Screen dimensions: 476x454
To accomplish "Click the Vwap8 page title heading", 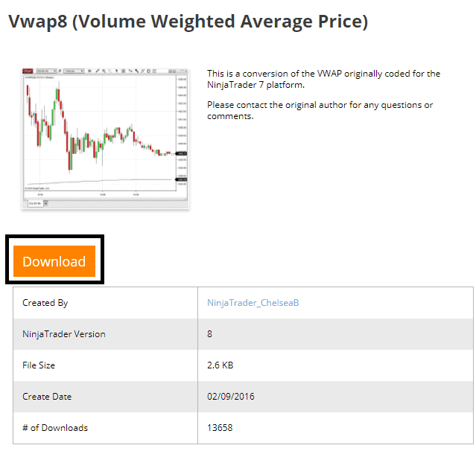I will (x=188, y=22).
